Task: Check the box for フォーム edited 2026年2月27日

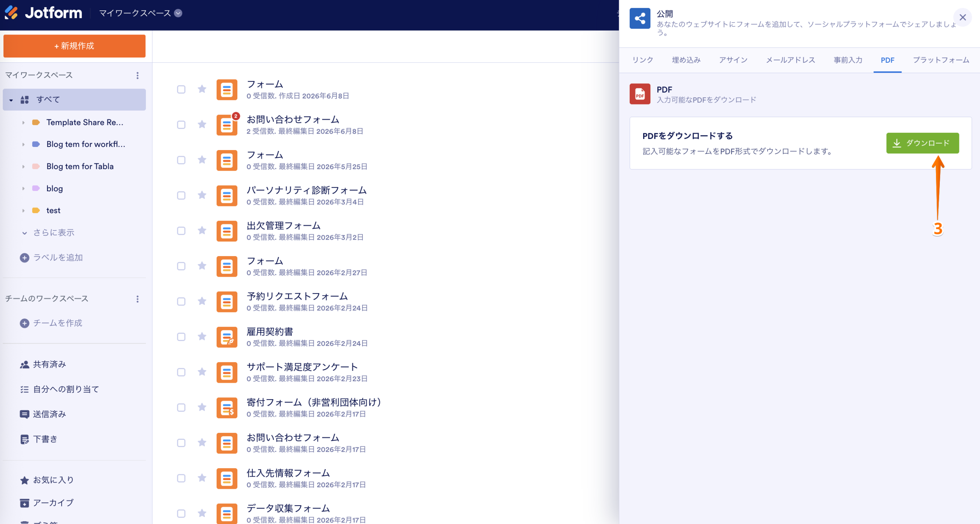Action: [x=181, y=266]
